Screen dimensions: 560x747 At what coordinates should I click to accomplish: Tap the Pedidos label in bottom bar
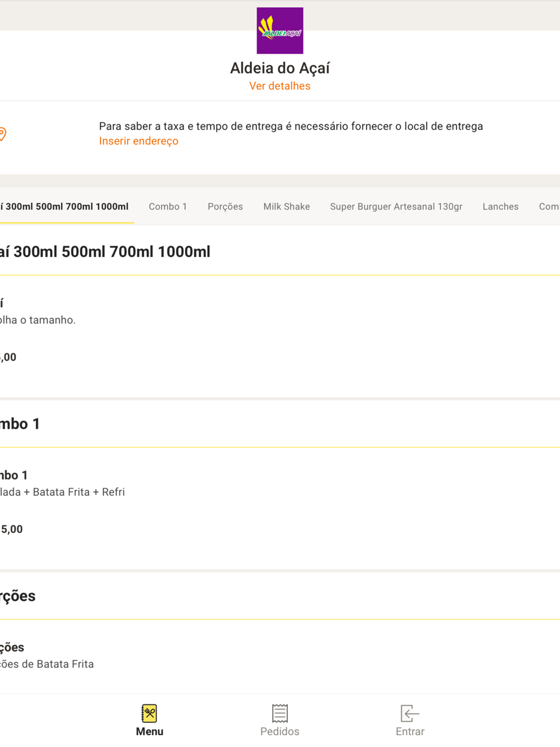[280, 731]
